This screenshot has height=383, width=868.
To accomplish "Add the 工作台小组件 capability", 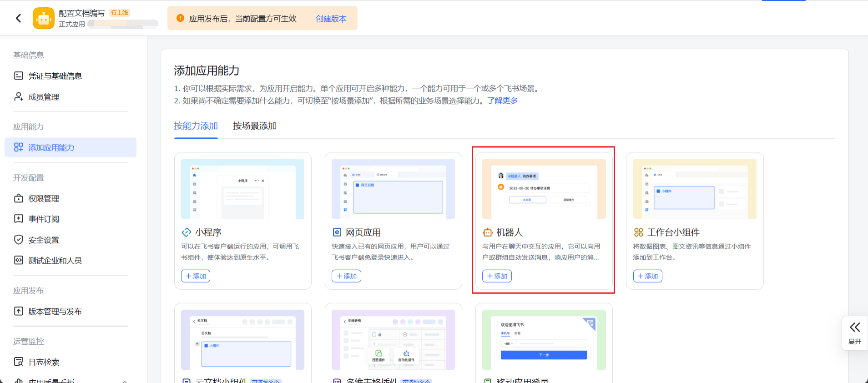I will (x=648, y=276).
